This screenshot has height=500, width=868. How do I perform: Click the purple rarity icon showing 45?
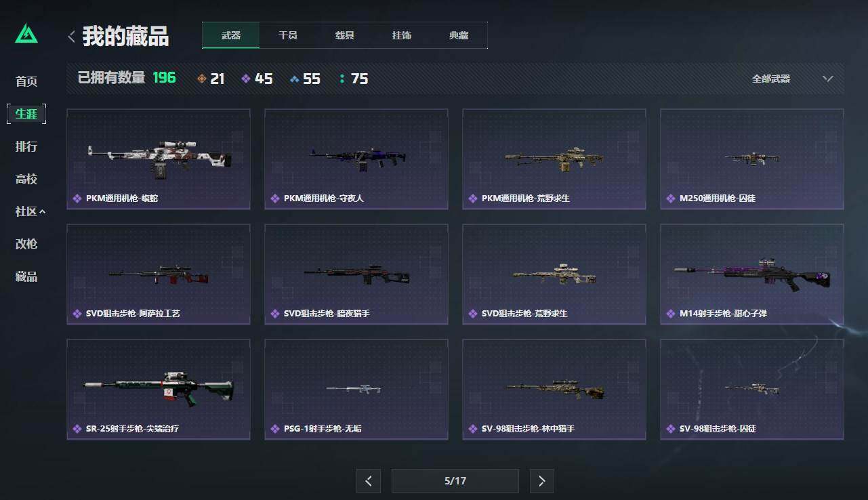tap(246, 79)
